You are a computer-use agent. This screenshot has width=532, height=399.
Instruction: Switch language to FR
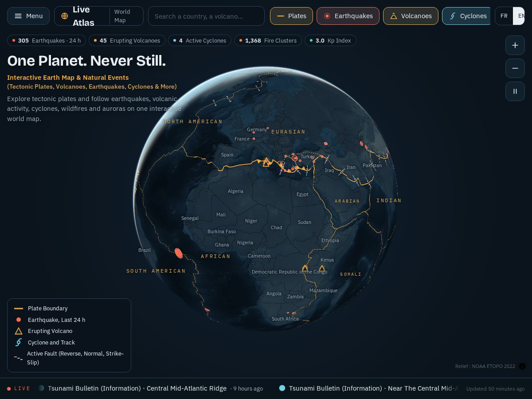[504, 16]
